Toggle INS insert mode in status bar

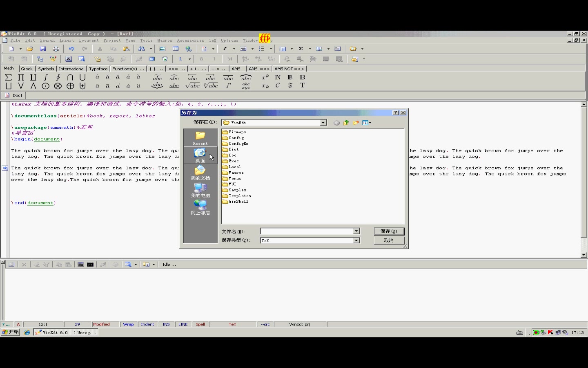(166, 324)
